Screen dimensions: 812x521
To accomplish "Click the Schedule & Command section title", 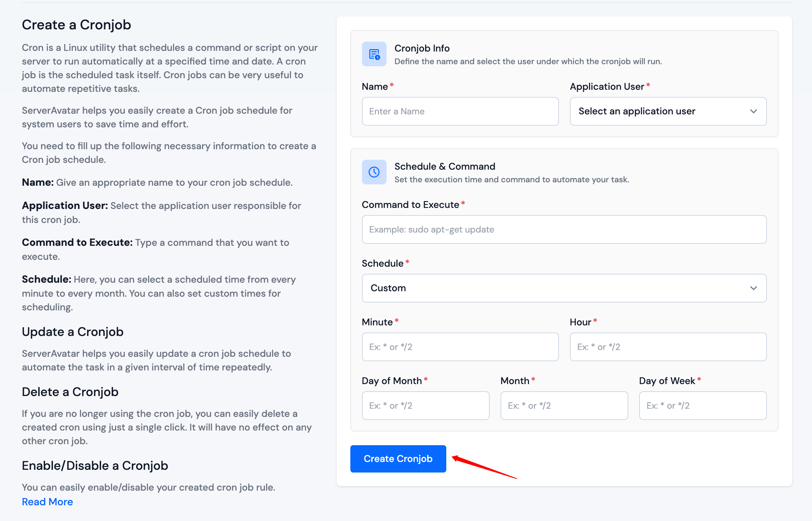I will coord(445,166).
